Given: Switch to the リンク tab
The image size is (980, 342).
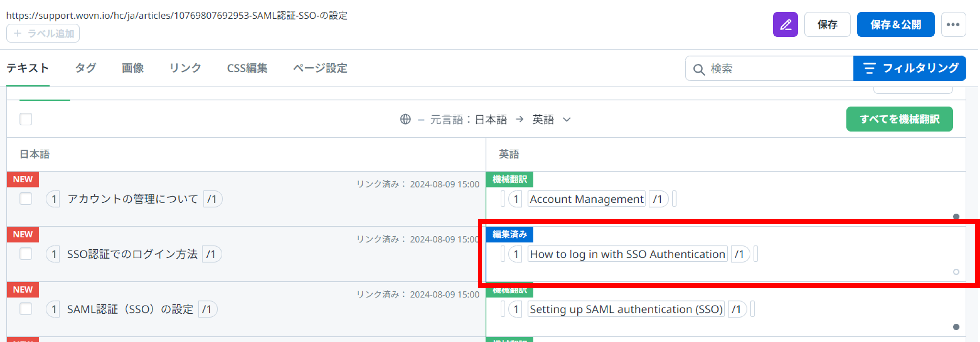Looking at the screenshot, I should point(185,68).
